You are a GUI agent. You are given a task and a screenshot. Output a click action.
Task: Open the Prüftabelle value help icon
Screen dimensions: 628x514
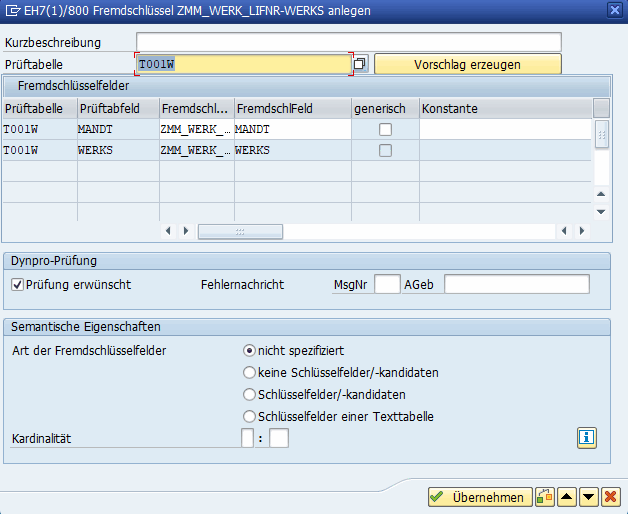pos(360,64)
